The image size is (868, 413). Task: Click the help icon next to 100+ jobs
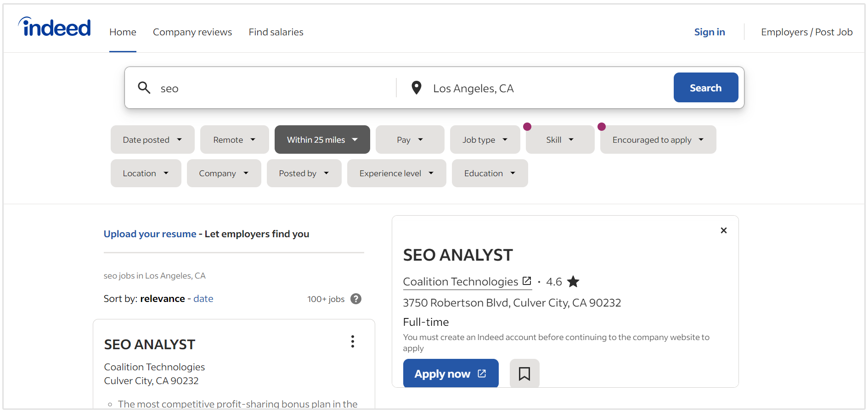[355, 299]
